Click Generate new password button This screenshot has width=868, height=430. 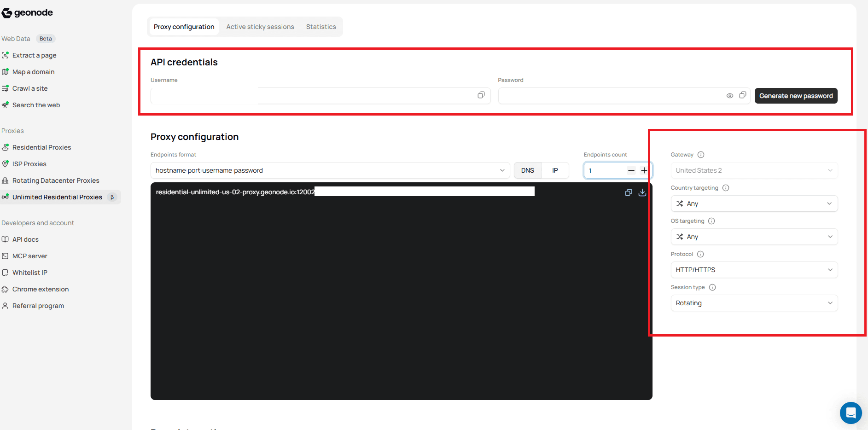point(796,96)
